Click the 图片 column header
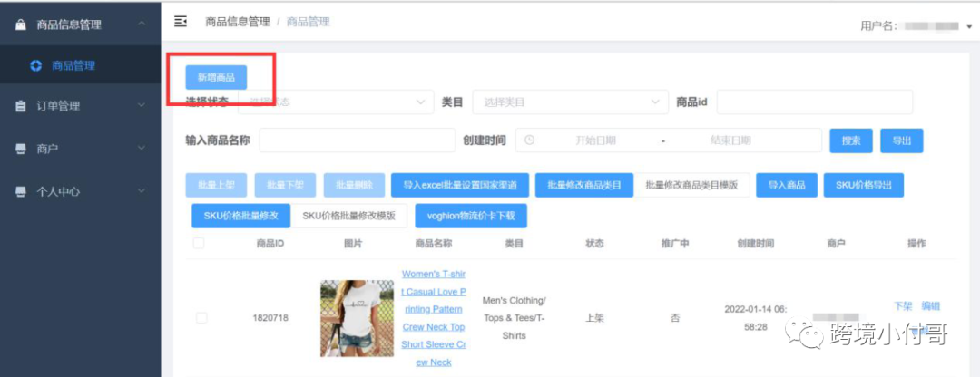980x377 pixels. (x=353, y=244)
